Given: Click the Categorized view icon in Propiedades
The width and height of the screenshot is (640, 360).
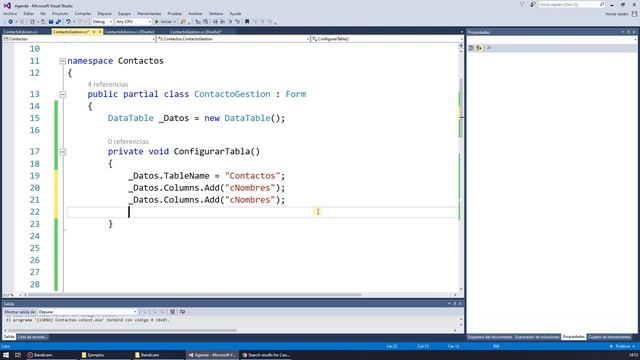Looking at the screenshot, I should point(471,48).
